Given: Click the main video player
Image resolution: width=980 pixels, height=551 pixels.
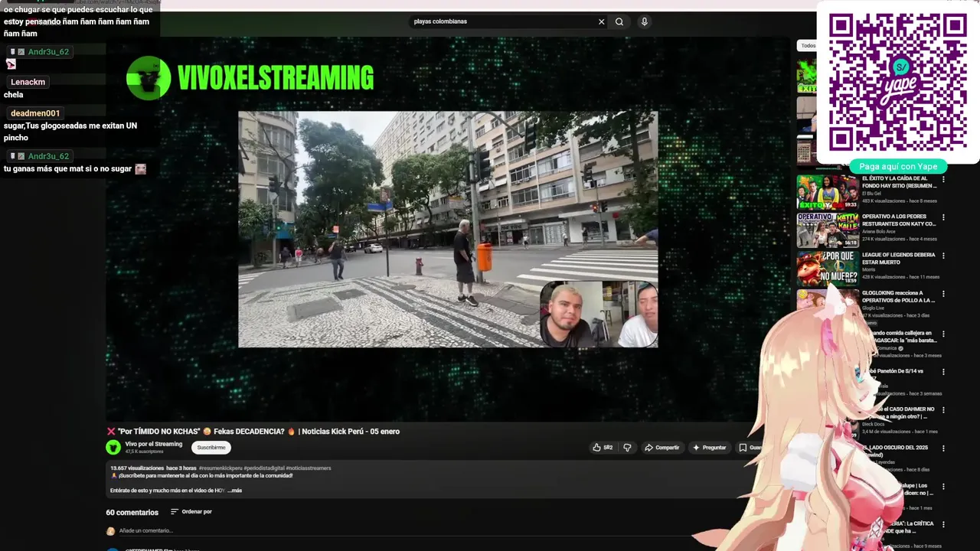Looking at the screenshot, I should pos(448,230).
